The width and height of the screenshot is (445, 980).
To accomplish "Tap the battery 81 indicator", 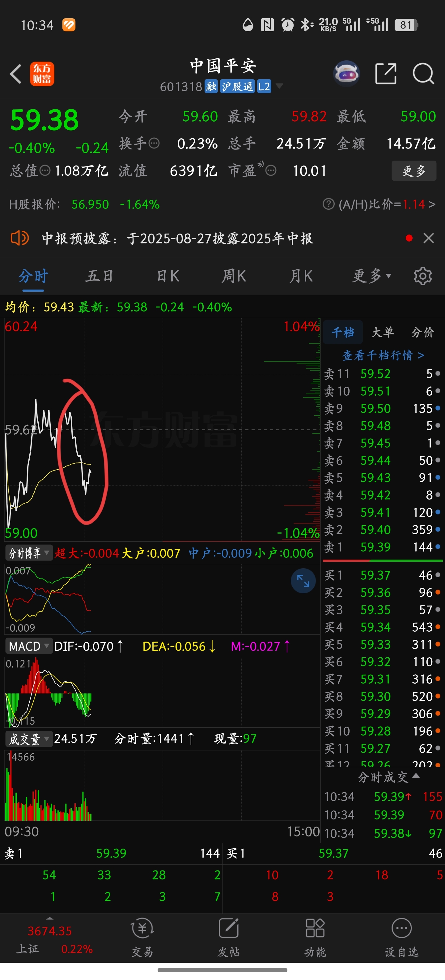I will (406, 25).
